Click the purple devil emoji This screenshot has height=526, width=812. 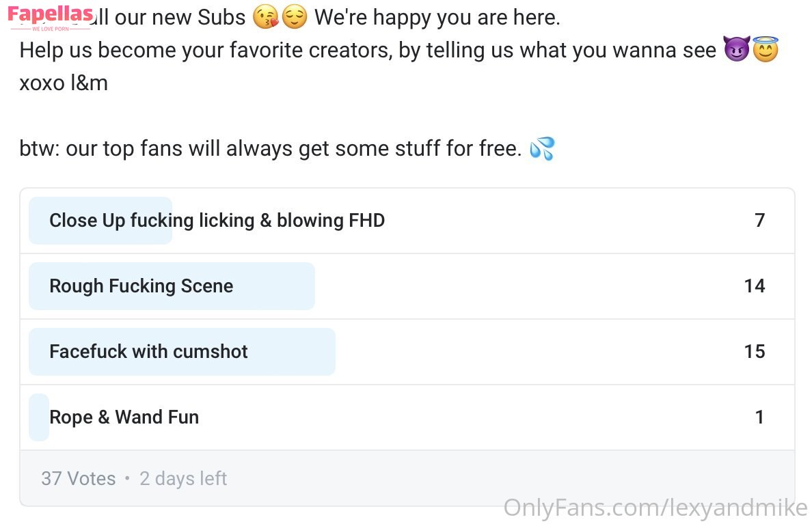736,50
